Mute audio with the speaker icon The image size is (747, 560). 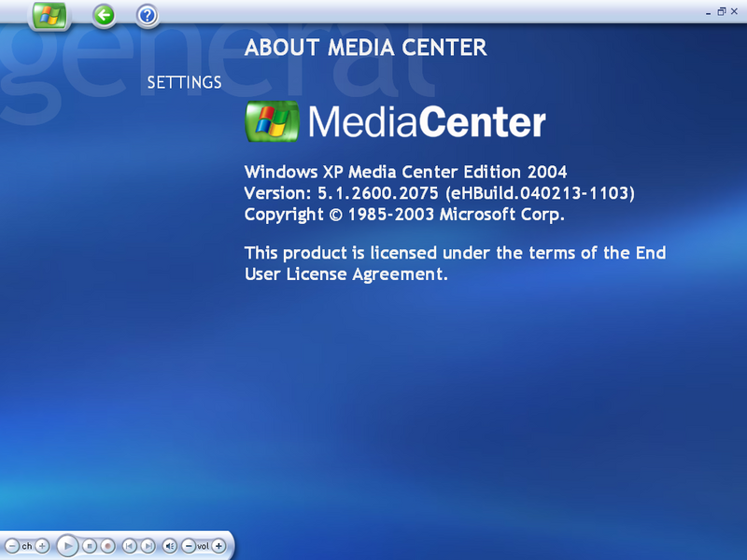pyautogui.click(x=170, y=546)
